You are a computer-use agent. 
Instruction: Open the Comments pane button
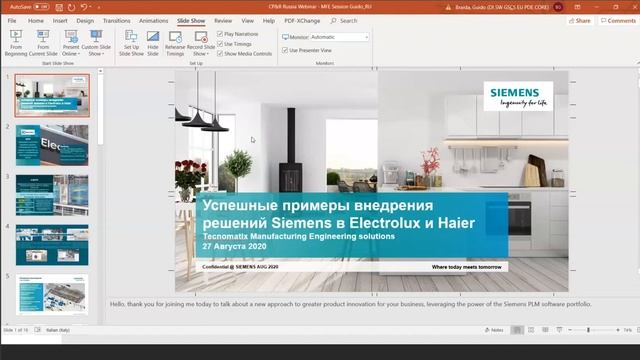point(618,20)
